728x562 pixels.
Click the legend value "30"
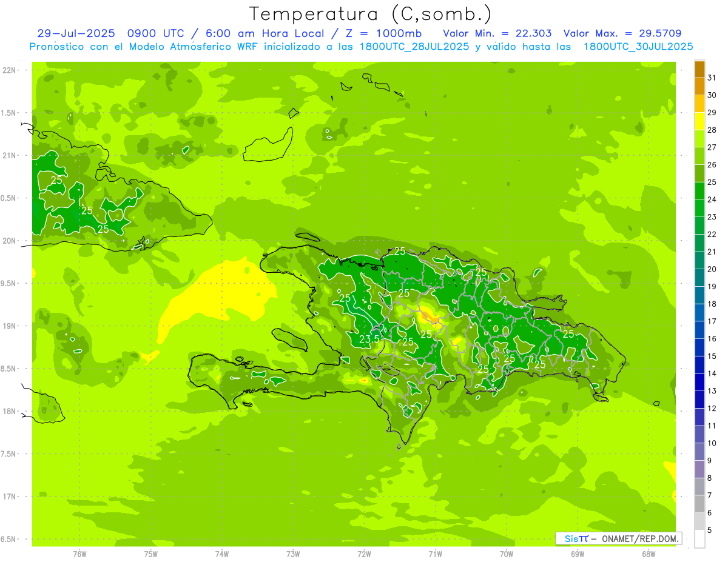[x=712, y=95]
